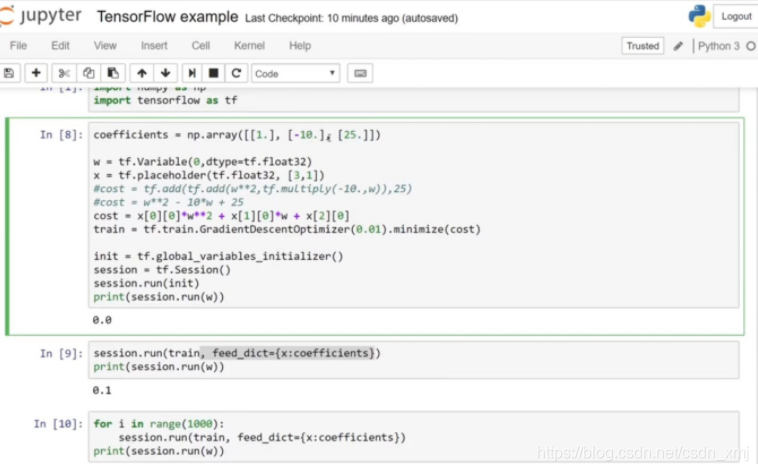Open the Help menu
The image size is (758, 471).
coord(300,45)
